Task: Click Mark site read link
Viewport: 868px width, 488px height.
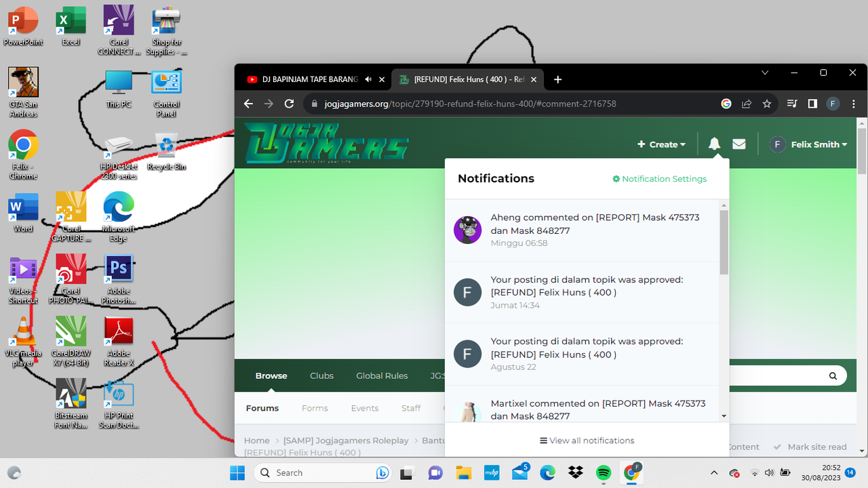Action: [x=810, y=447]
